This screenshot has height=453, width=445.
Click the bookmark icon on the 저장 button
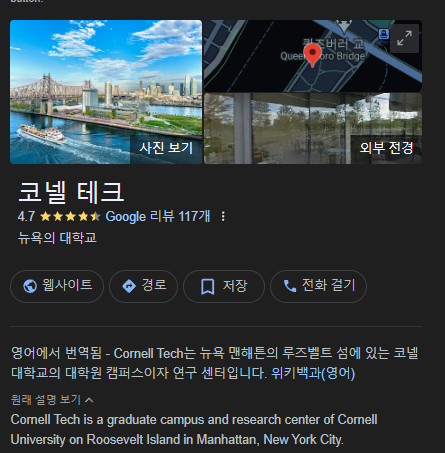click(208, 286)
